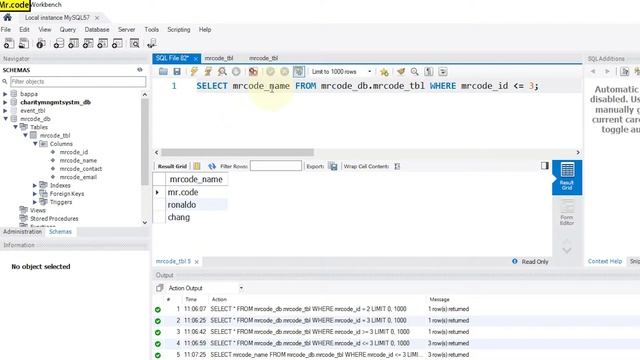
Task: Create a new schema icon
Action: click(x=58, y=43)
